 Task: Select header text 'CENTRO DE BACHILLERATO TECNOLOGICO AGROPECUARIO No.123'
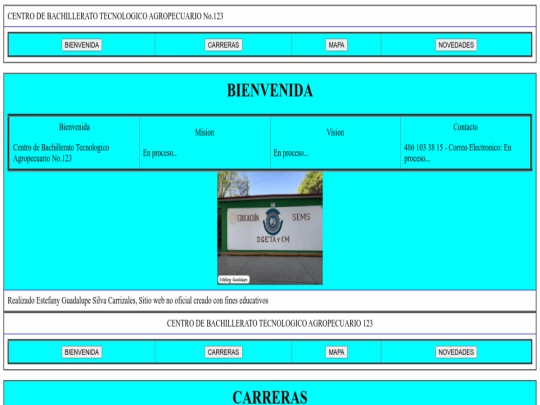[115, 16]
